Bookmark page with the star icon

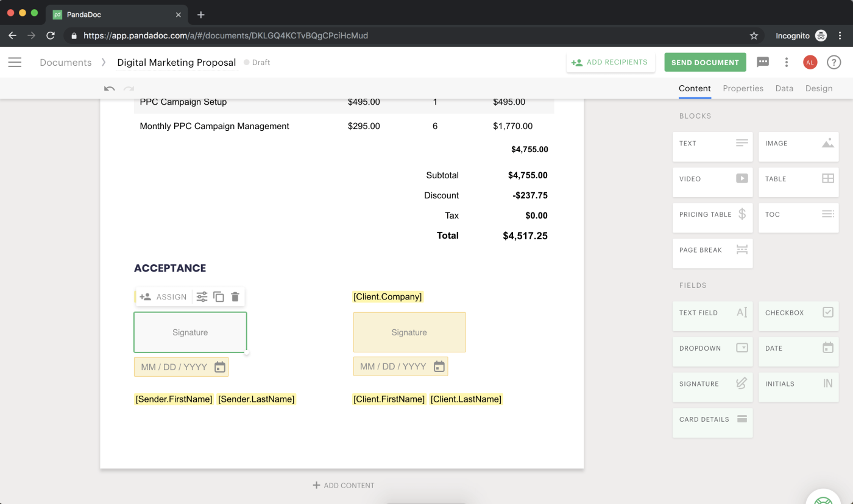(x=754, y=35)
